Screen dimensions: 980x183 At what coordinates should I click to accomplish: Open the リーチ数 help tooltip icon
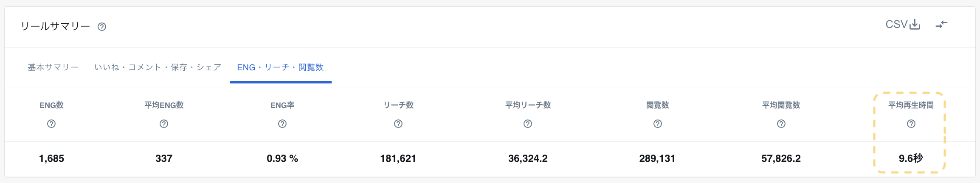click(x=398, y=124)
